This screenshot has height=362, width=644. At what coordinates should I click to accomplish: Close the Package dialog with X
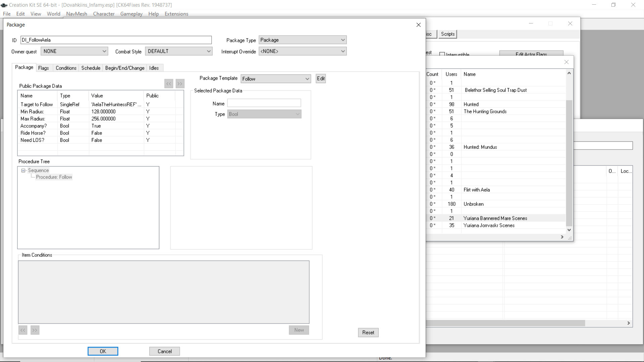[418, 25]
